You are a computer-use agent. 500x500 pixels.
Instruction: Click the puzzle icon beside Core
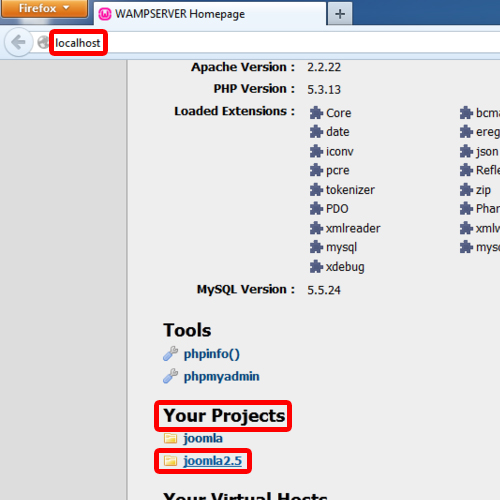[316, 113]
